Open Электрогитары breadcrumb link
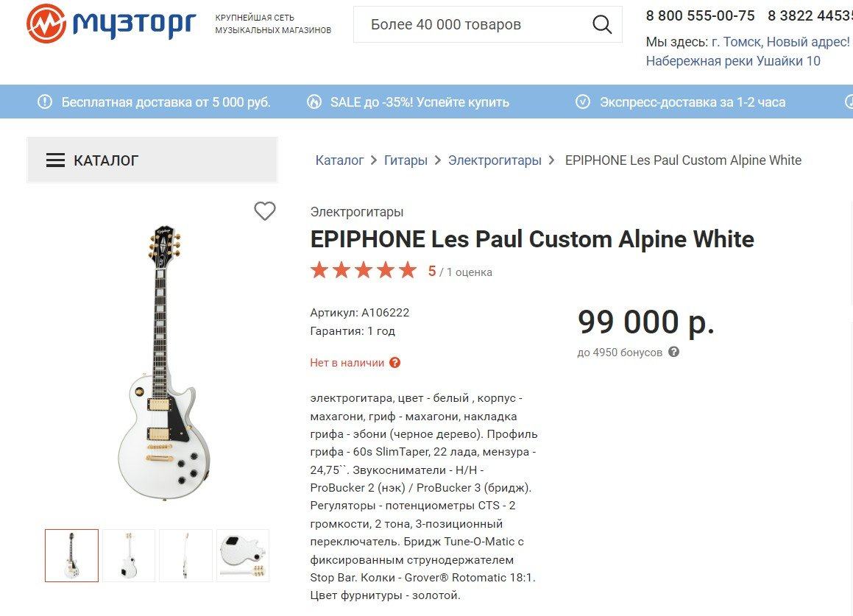Image resolution: width=853 pixels, height=616 pixels. click(495, 160)
